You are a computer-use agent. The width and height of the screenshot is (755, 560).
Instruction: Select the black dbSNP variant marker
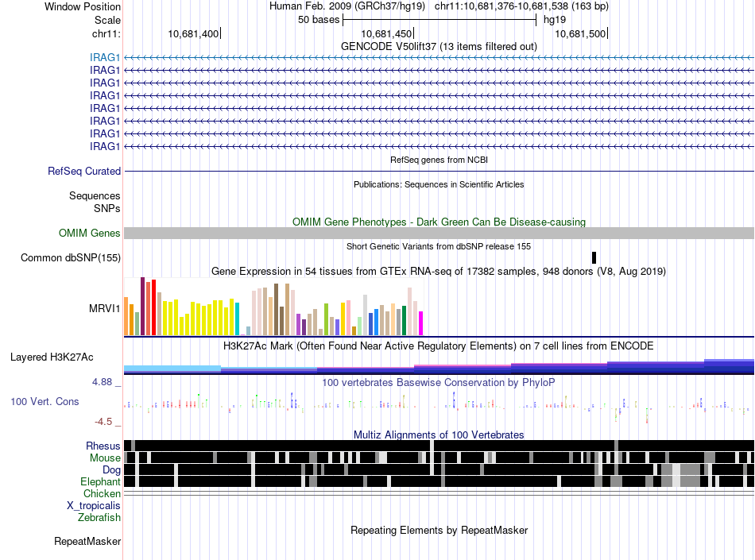tap(594, 258)
